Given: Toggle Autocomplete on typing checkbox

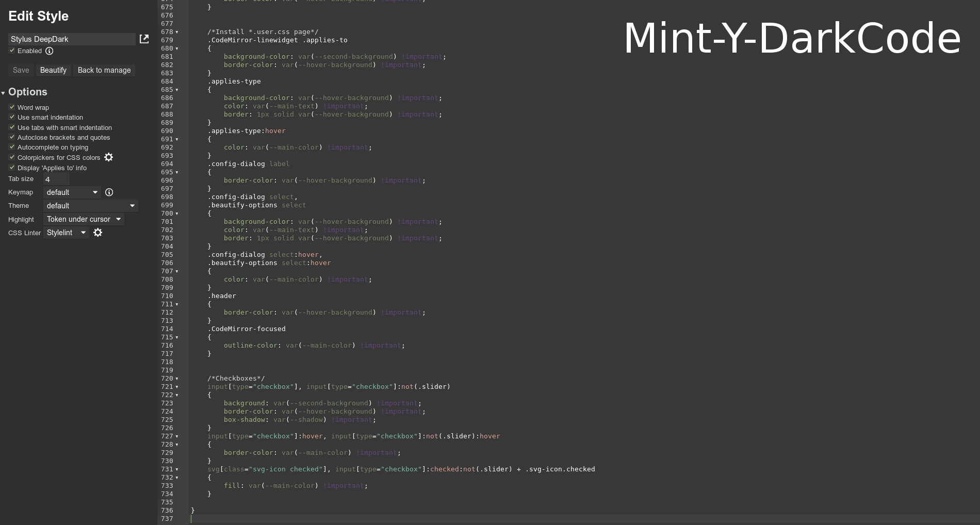Looking at the screenshot, I should coord(12,147).
